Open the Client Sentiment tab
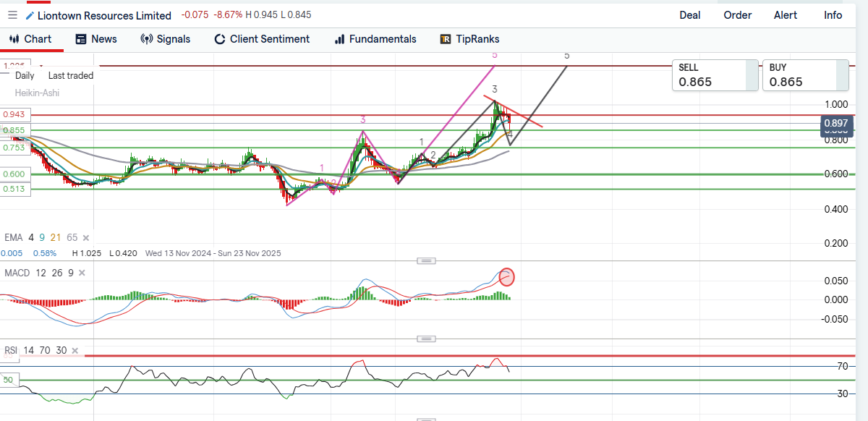The height and width of the screenshot is (421, 868). click(262, 39)
